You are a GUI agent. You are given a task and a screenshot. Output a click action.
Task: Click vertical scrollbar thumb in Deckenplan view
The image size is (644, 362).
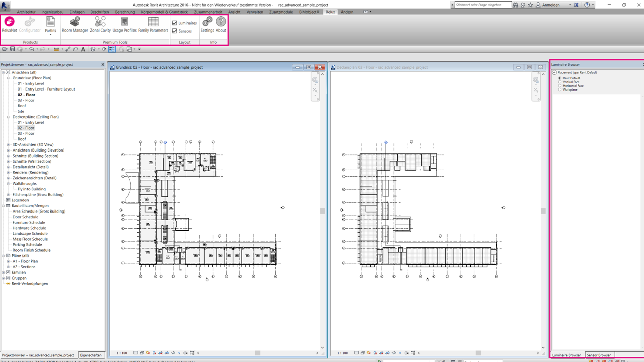[543, 211]
